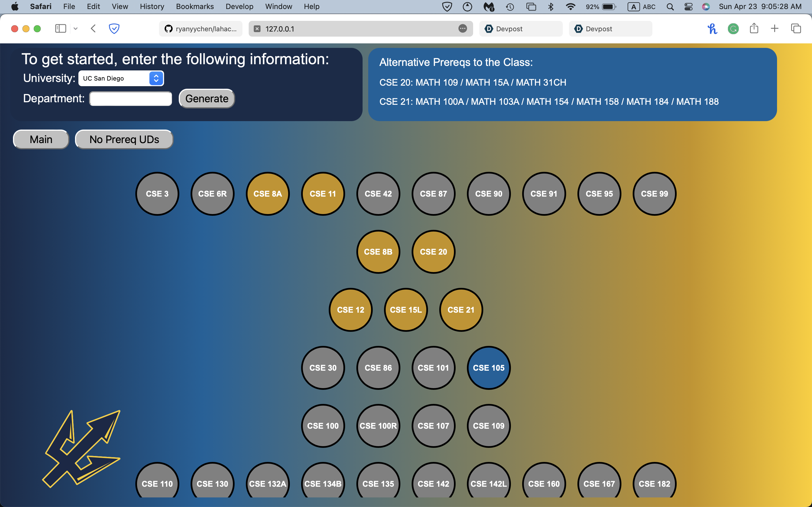The width and height of the screenshot is (812, 507).
Task: Open the University dropdown selector
Action: pyautogui.click(x=121, y=79)
